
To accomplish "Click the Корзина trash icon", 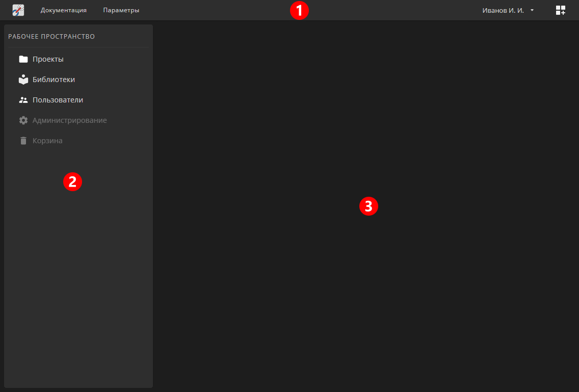I will click(23, 140).
